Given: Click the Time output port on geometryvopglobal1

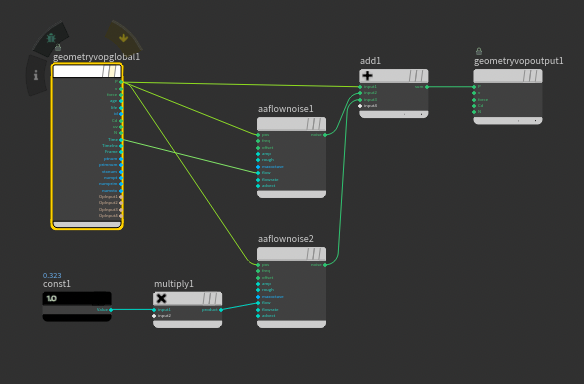Looking at the screenshot, I should tap(121, 140).
